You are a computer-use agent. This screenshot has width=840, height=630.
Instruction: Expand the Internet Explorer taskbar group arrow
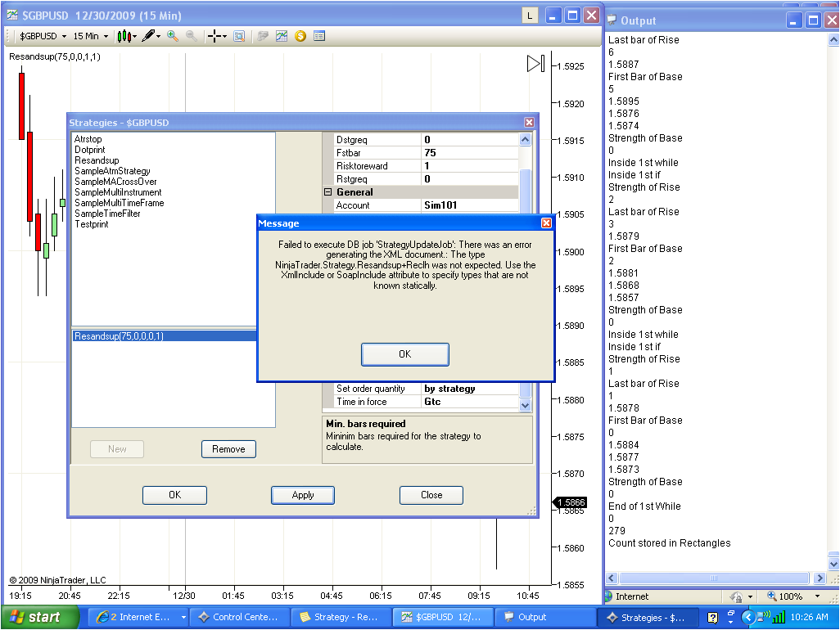[183, 617]
